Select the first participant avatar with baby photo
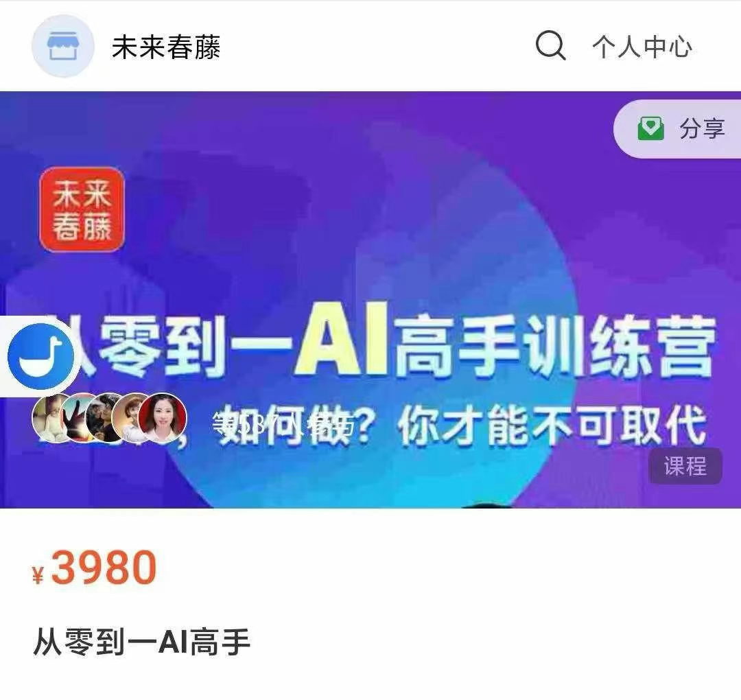 (x=52, y=418)
